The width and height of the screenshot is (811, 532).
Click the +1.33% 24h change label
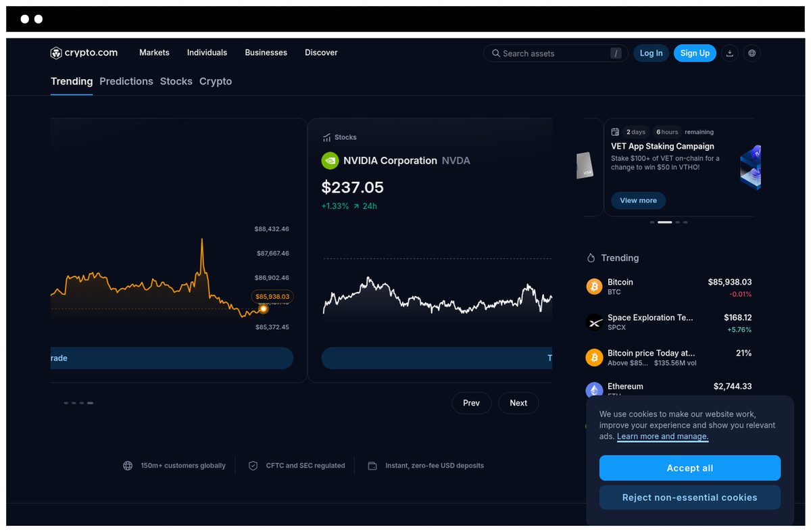(x=349, y=206)
